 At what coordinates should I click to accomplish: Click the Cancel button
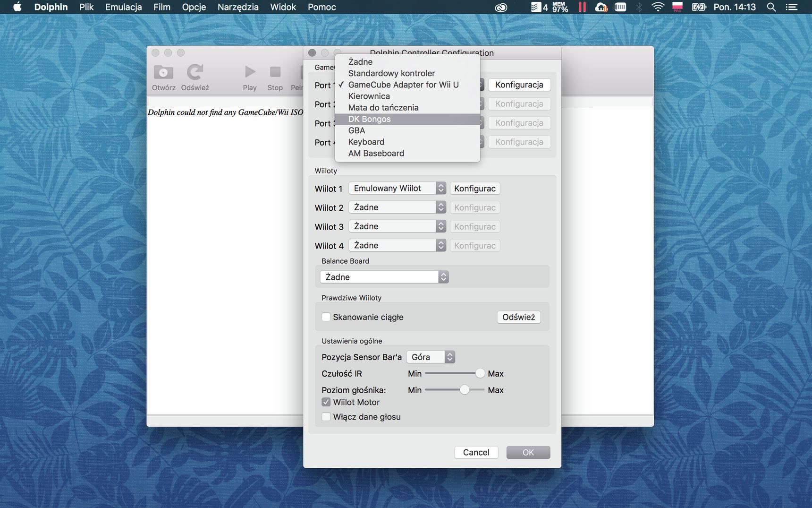tap(476, 452)
